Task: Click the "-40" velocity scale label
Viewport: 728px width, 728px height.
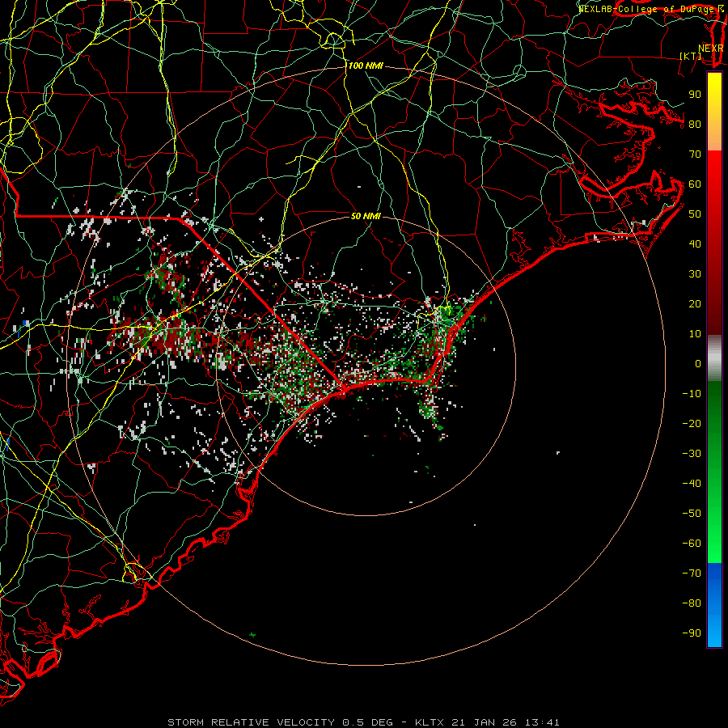Action: point(692,484)
